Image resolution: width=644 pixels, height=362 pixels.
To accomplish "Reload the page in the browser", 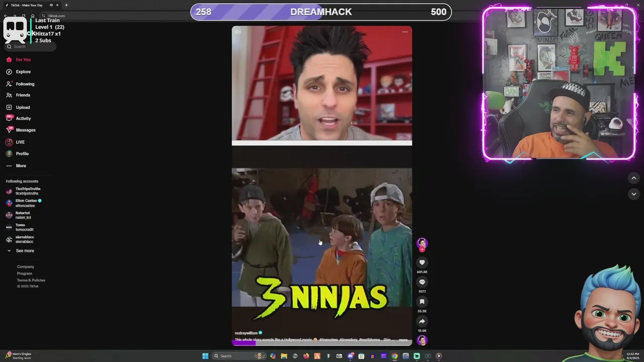I will (24, 16).
